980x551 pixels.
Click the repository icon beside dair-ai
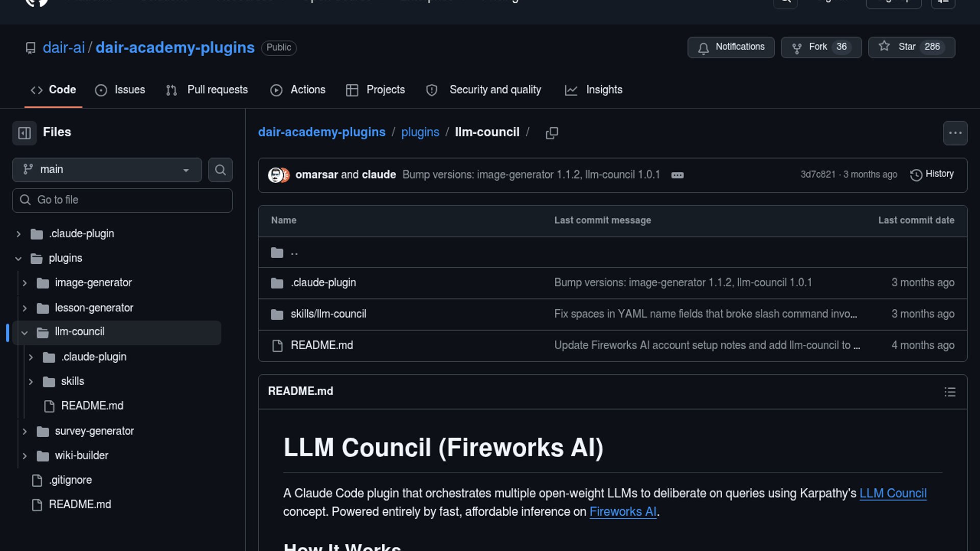[x=31, y=48]
